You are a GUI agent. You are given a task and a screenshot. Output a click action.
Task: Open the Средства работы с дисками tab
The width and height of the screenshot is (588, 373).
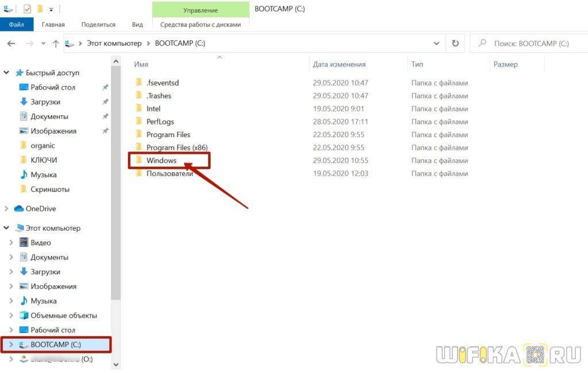pos(200,25)
